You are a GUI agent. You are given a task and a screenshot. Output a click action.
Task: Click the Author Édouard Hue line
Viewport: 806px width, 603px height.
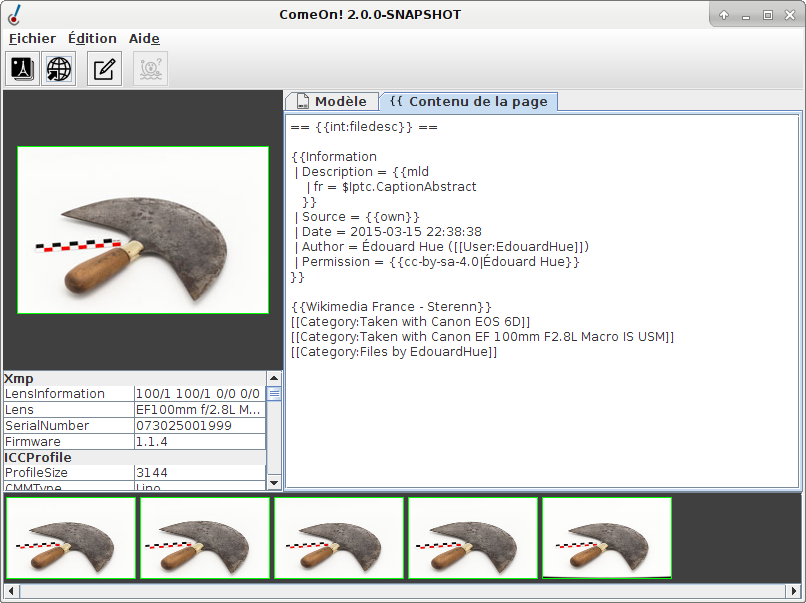point(442,247)
